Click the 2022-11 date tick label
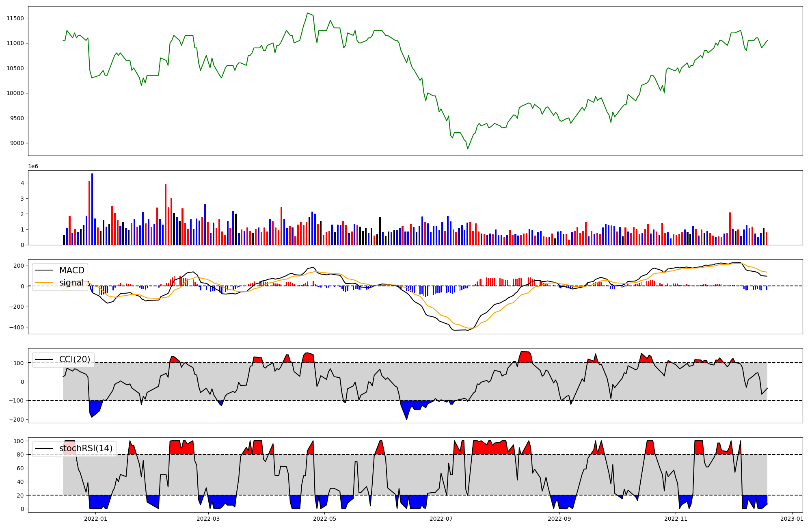The image size is (812, 528). [x=676, y=519]
